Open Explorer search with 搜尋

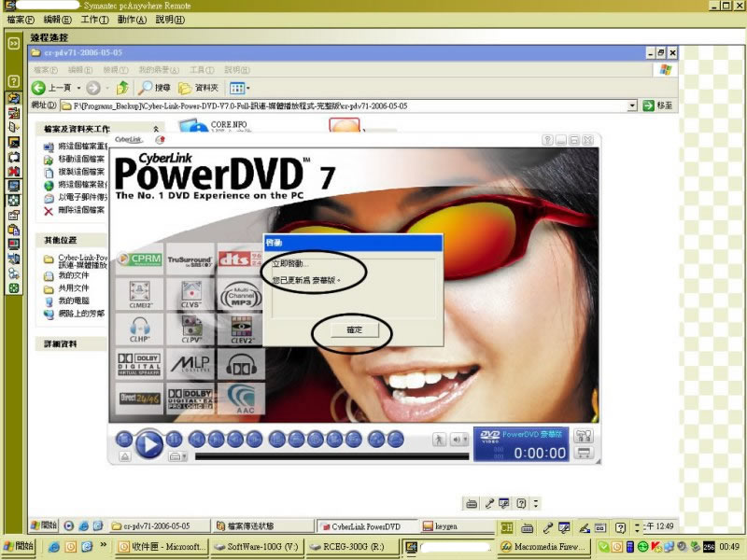(x=154, y=88)
